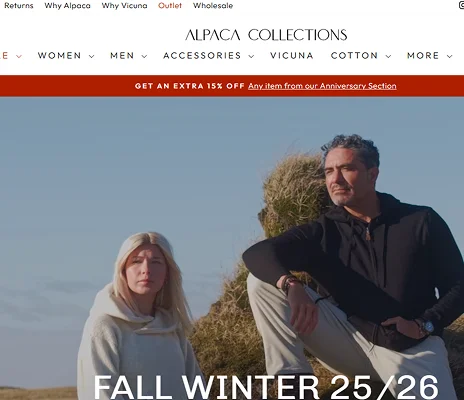Open the Cotton menu
This screenshot has height=400, width=464.
tap(354, 55)
